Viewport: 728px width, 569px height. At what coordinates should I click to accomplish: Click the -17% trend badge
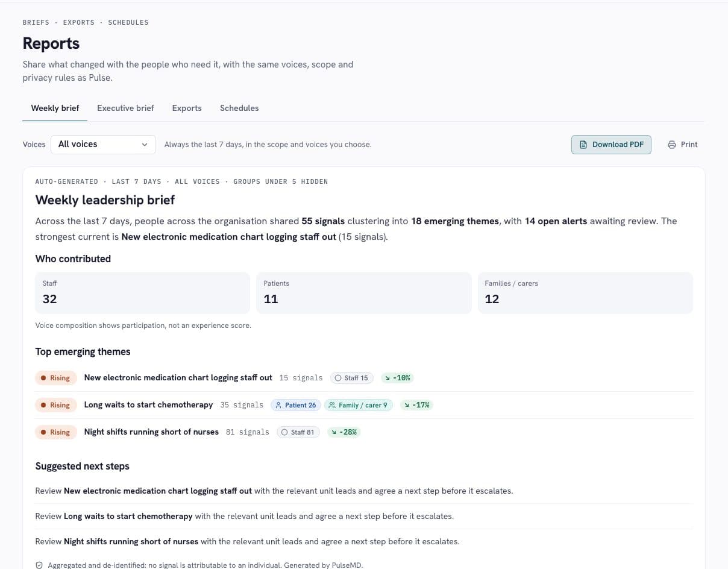(416, 405)
